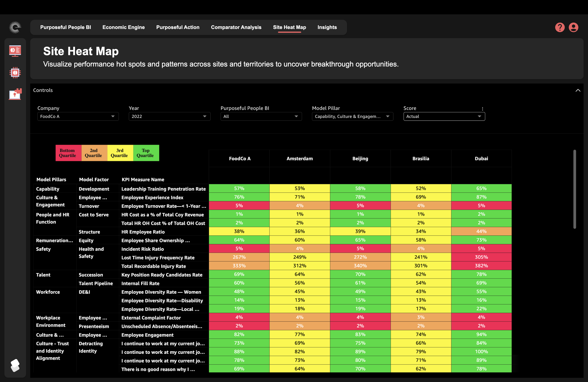The width and height of the screenshot is (588, 382).
Task: Open the Score dropdown showing Actual
Action: pos(444,117)
